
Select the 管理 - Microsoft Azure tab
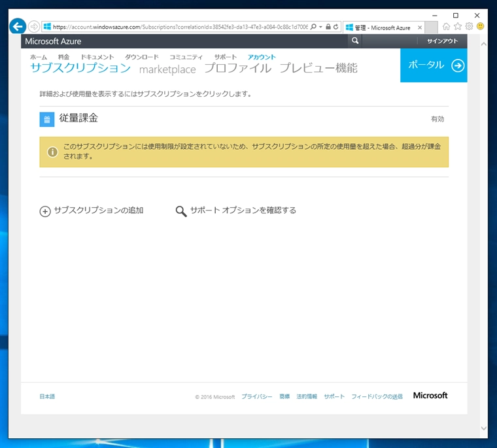coord(383,27)
